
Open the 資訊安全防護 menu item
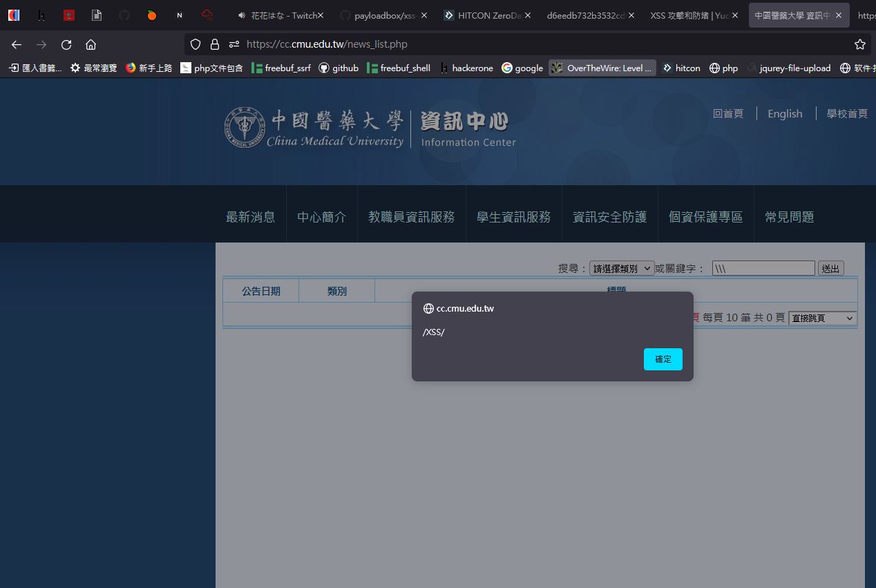[x=610, y=217]
